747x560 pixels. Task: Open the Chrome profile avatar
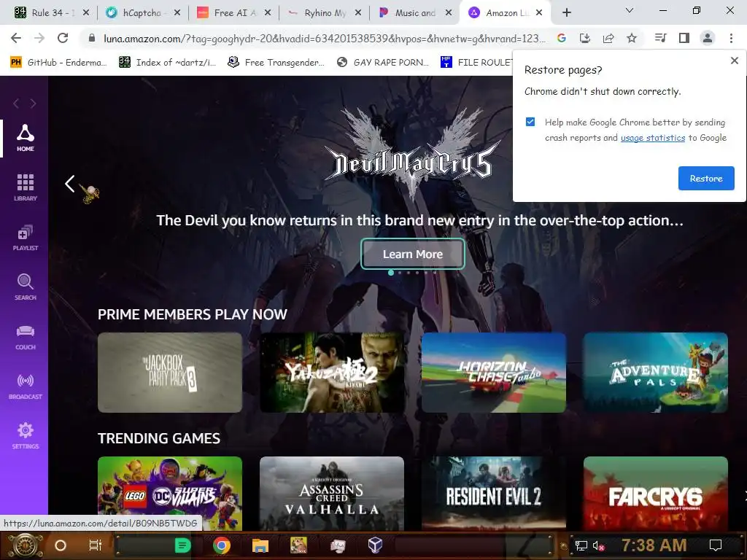[708, 38]
